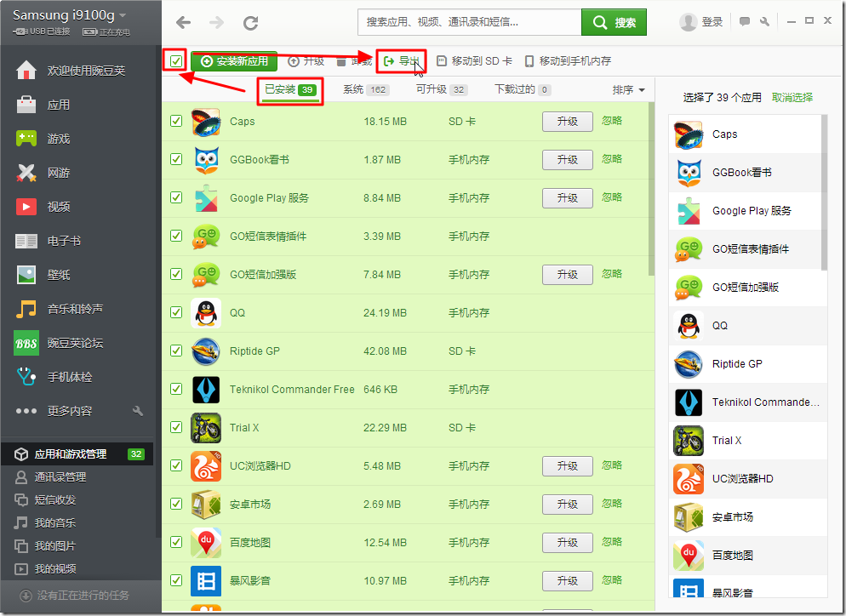Toggle the select-all checkbox in the toolbar
The image size is (846, 616).
[x=176, y=61]
